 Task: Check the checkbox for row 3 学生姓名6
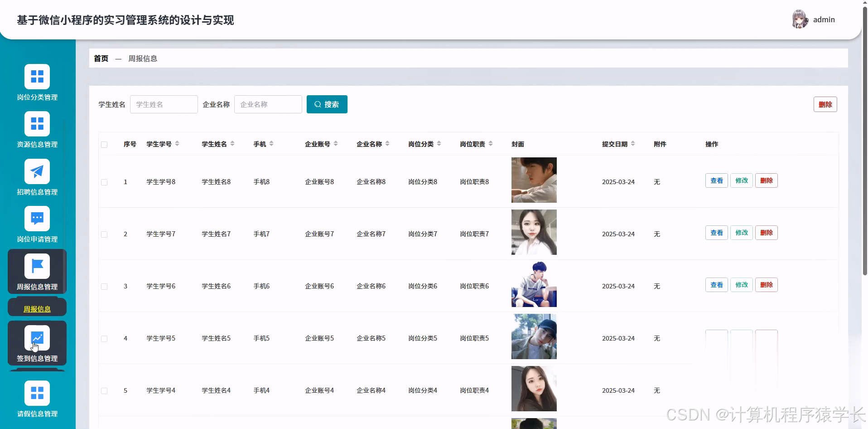(x=104, y=286)
